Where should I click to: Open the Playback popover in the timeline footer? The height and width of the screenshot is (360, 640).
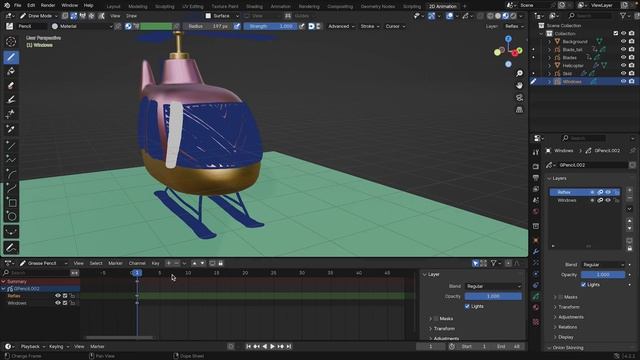pos(33,347)
